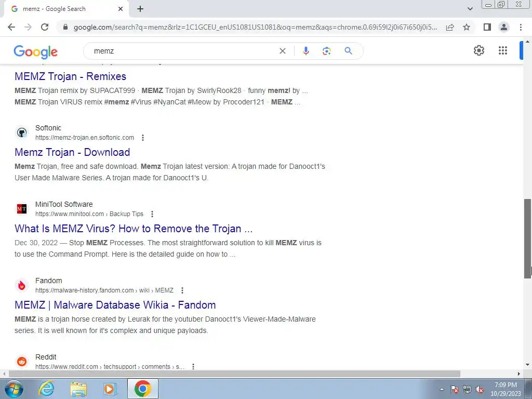Click the vertical scrollbar down arrow
532x399 pixels.
click(x=528, y=365)
